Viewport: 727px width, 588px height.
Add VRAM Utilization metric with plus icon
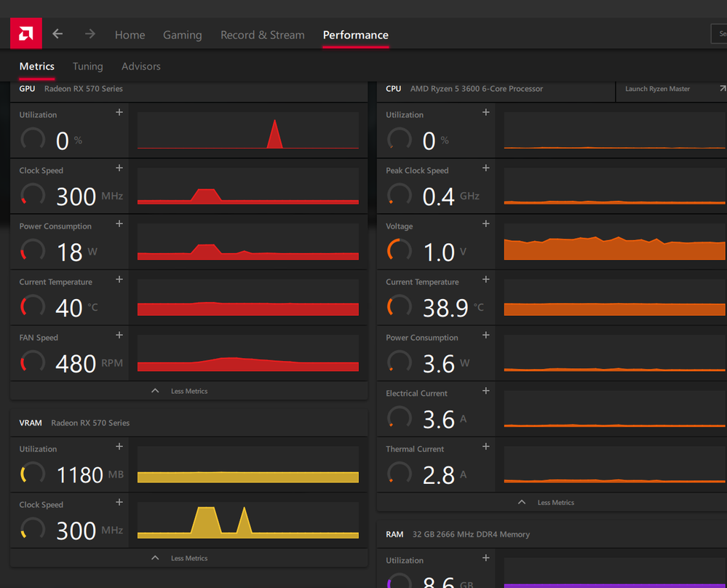pos(119,446)
